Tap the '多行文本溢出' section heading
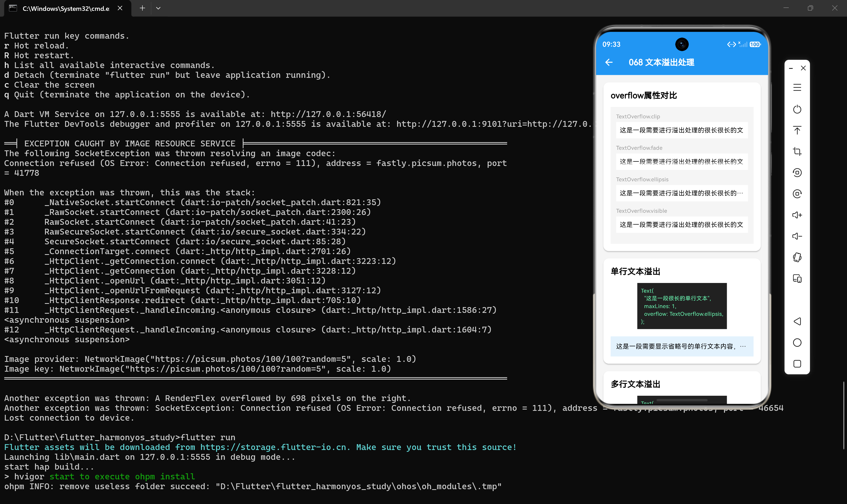The height and width of the screenshot is (504, 847). [x=635, y=384]
